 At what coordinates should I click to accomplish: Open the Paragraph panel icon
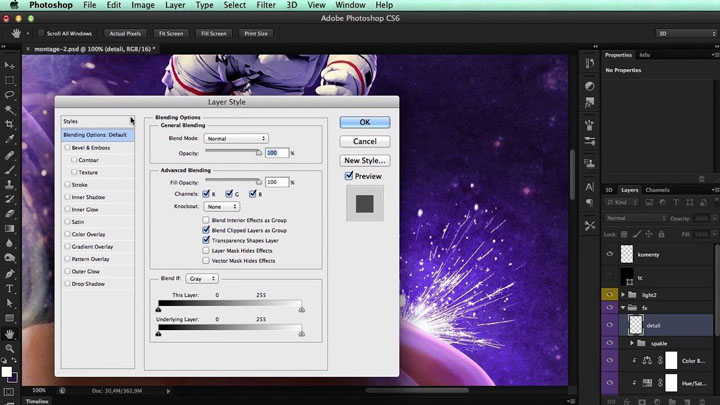pos(590,202)
